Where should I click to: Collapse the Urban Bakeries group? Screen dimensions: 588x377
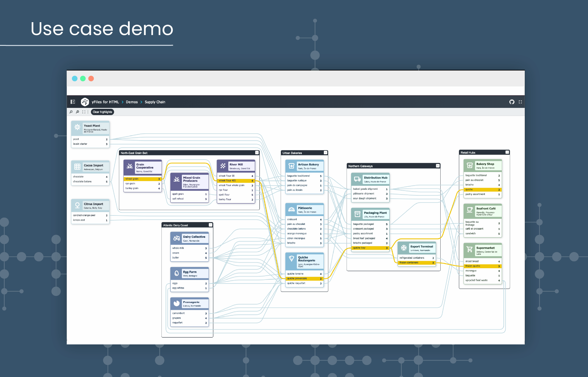[325, 153]
